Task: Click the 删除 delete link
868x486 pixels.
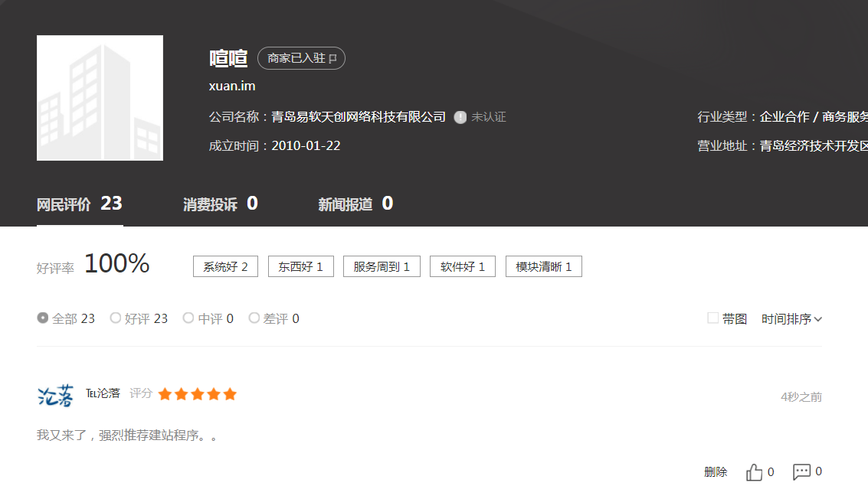Action: 716,471
